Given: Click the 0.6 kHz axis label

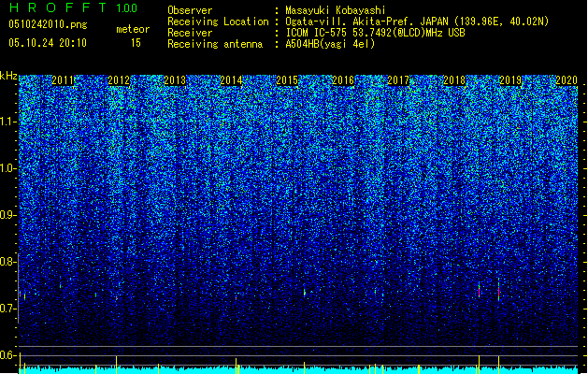Looking at the screenshot, I should point(8,355).
